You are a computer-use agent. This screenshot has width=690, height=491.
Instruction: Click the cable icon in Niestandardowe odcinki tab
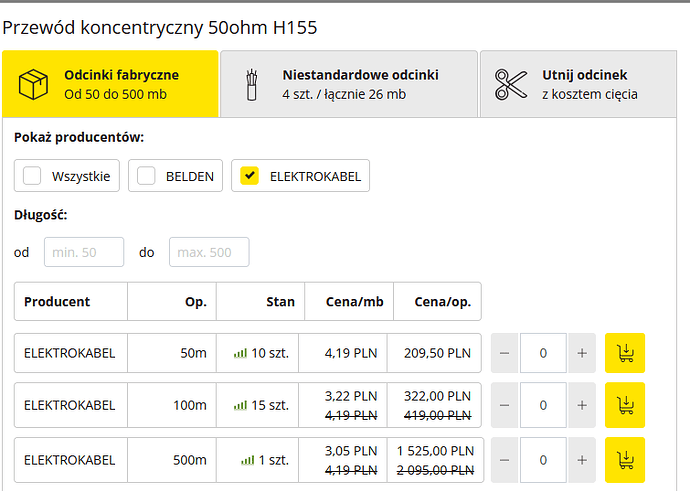point(252,84)
